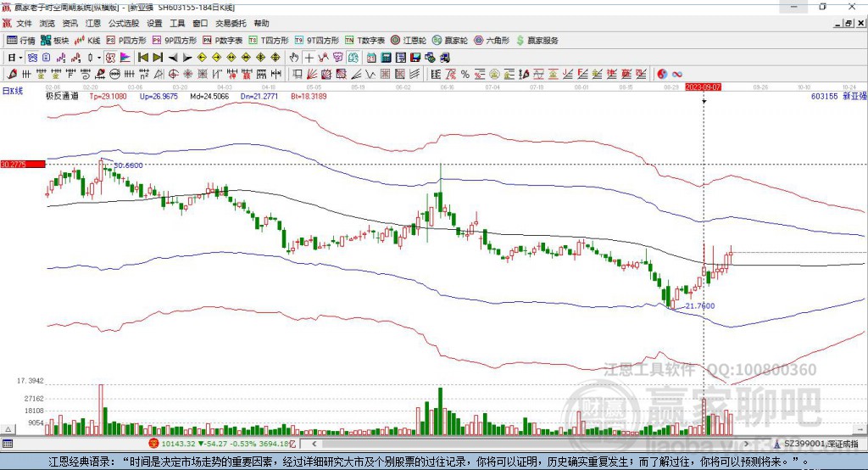The image size is (868, 470).
Task: Click the Tp=29.1080 indicator value
Action: [108, 96]
